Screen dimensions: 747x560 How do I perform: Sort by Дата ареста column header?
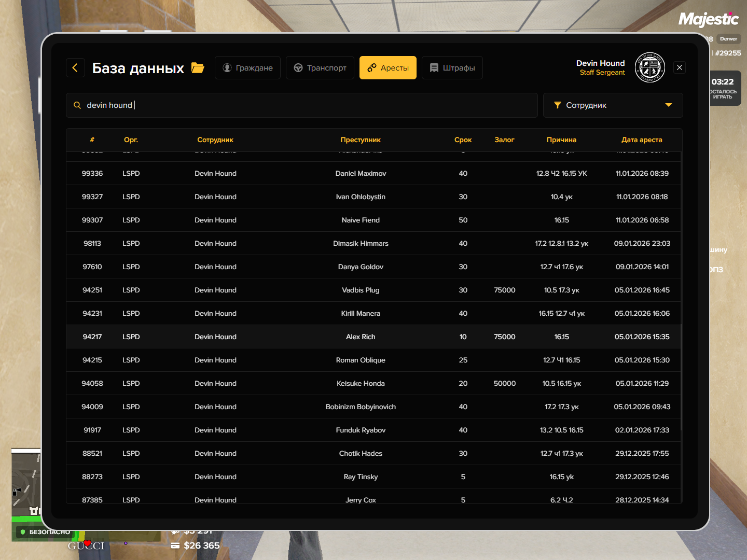tap(642, 140)
